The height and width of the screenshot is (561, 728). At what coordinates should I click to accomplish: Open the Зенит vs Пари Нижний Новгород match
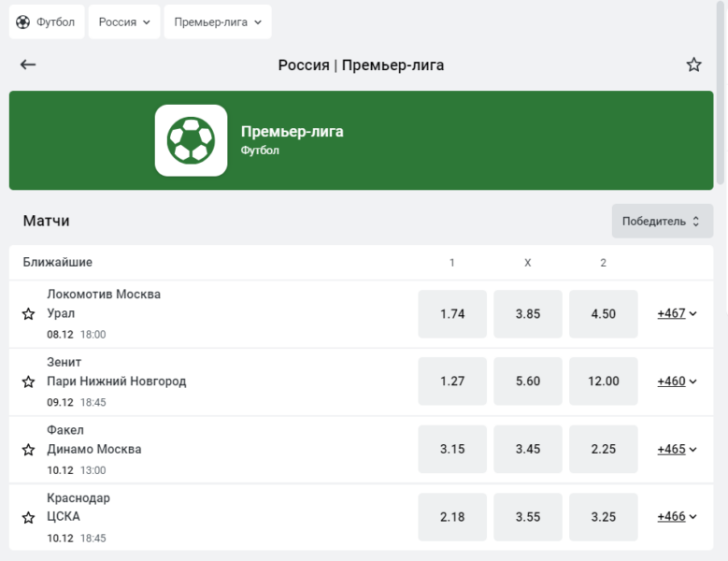click(117, 372)
